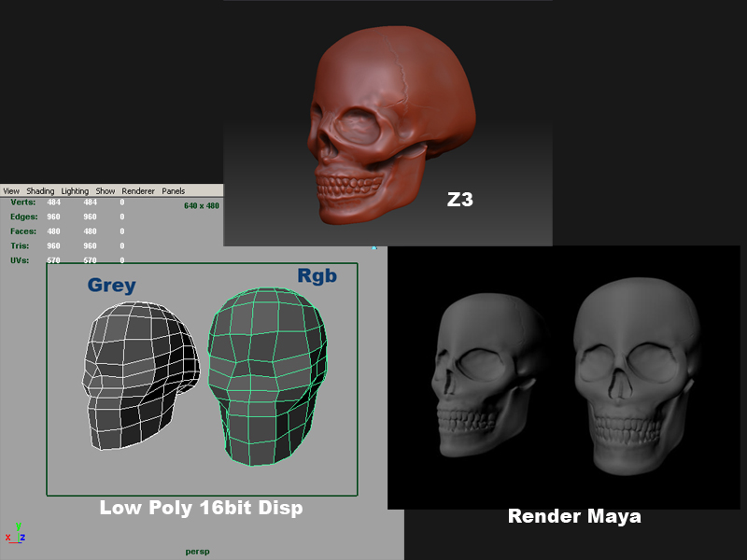Click the 640 x 480 resolution label
This screenshot has height=560, width=747.
click(x=201, y=205)
